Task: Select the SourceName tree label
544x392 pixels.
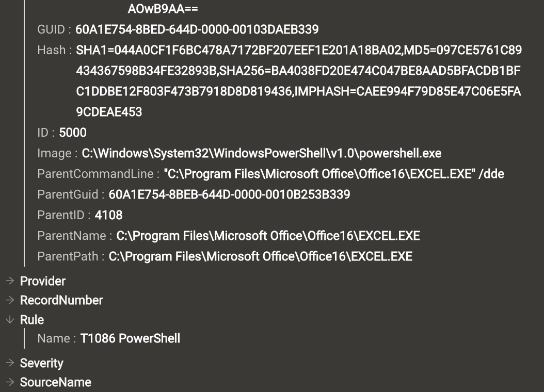Action: pyautogui.click(x=56, y=382)
